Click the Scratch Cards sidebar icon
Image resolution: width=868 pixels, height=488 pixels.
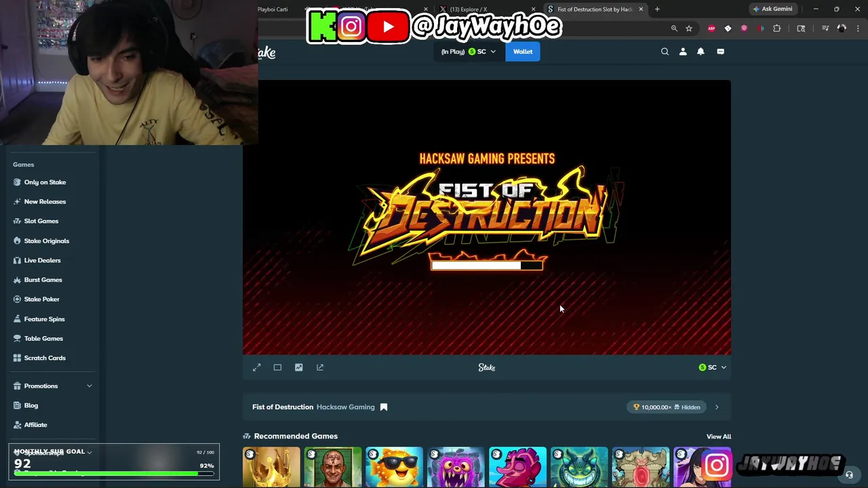tap(17, 358)
